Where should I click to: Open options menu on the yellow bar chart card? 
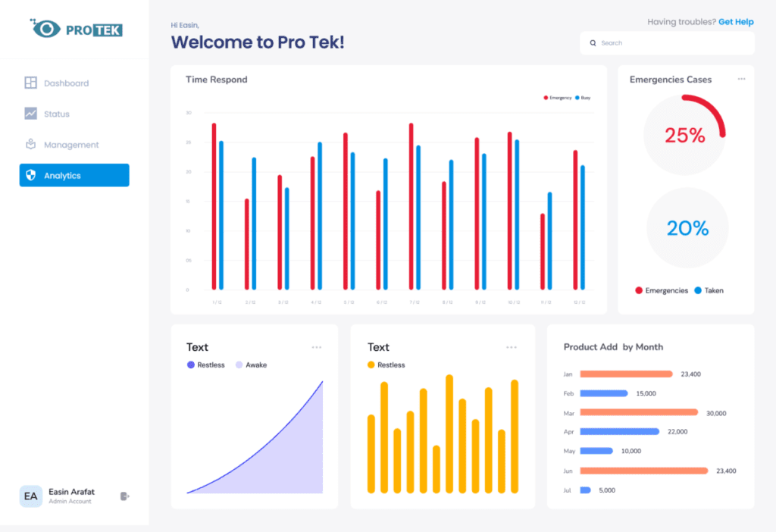pyautogui.click(x=512, y=346)
